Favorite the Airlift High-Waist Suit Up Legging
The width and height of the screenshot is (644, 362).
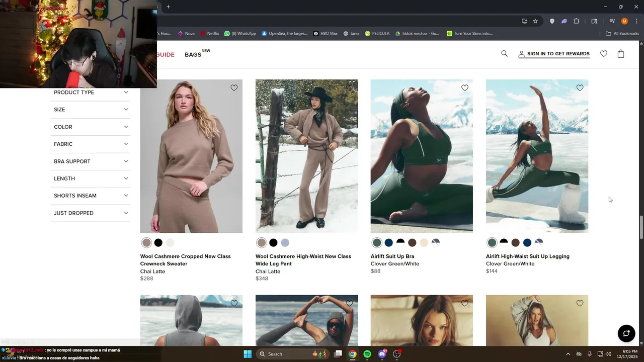tap(580, 87)
